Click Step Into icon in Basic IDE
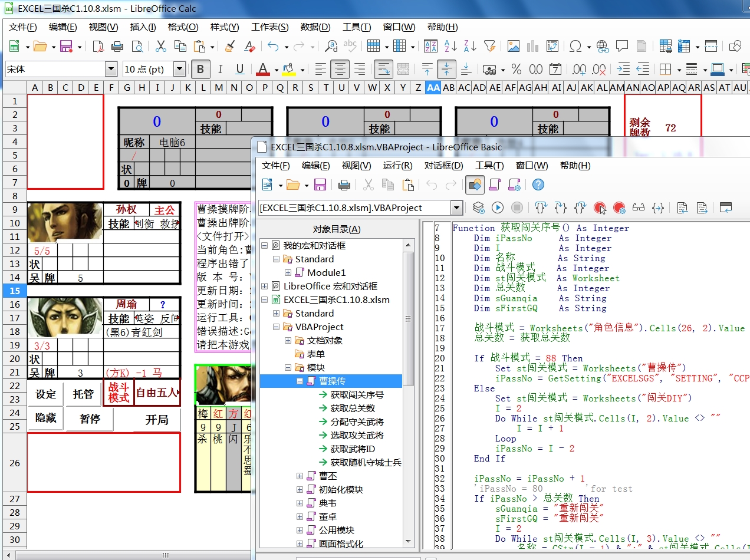The width and height of the screenshot is (750, 560). pyautogui.click(x=541, y=207)
